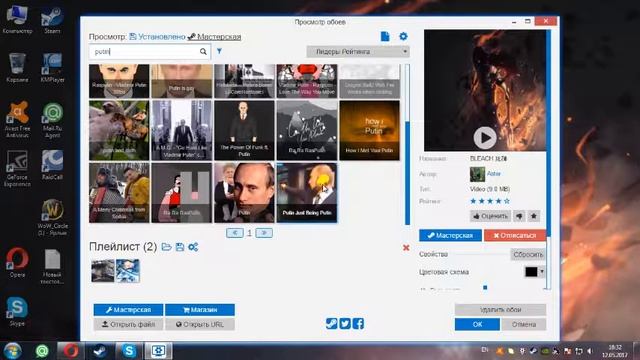Screen dimensions: 640x360
Task: Click Открыть файл button
Action: [128, 324]
